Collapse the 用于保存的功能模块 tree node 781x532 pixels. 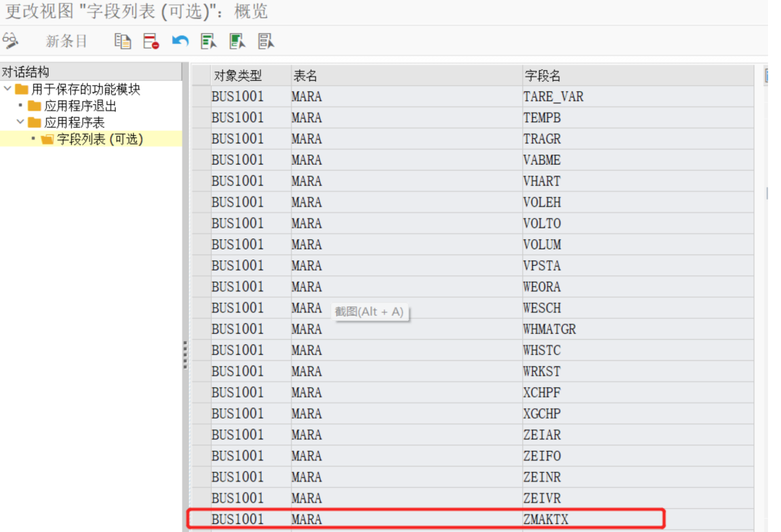click(x=7, y=89)
